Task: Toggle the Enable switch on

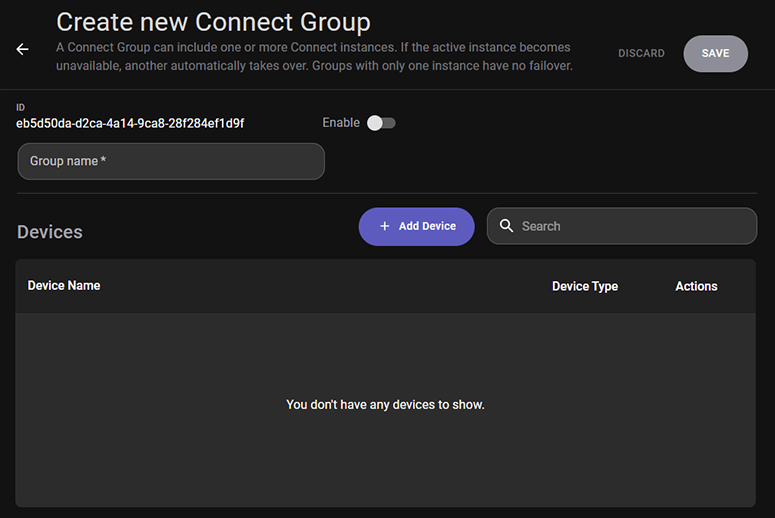Action: 380,123
